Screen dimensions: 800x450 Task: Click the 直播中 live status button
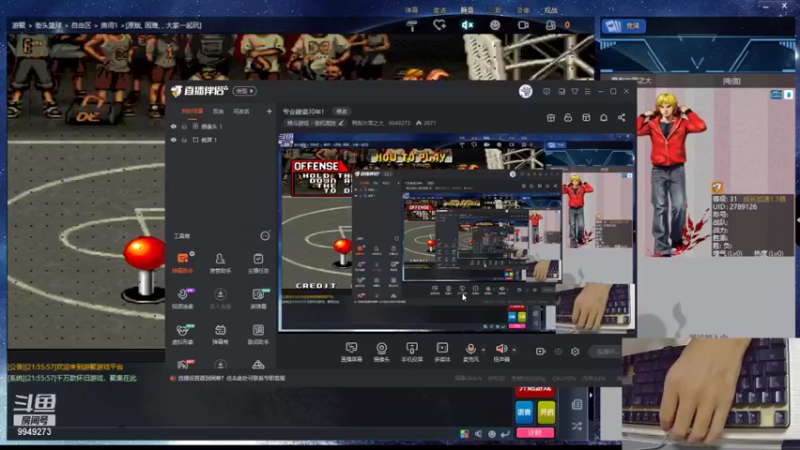[x=607, y=352]
